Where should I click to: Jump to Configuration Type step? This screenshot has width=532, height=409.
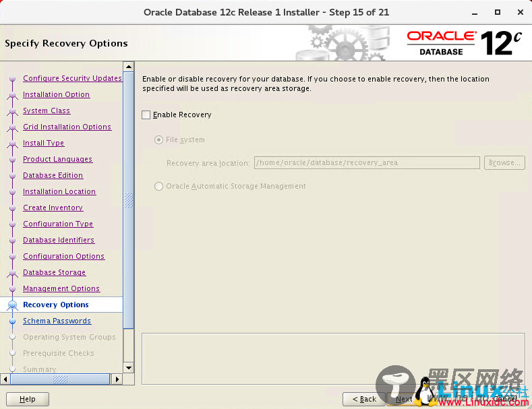tap(58, 224)
